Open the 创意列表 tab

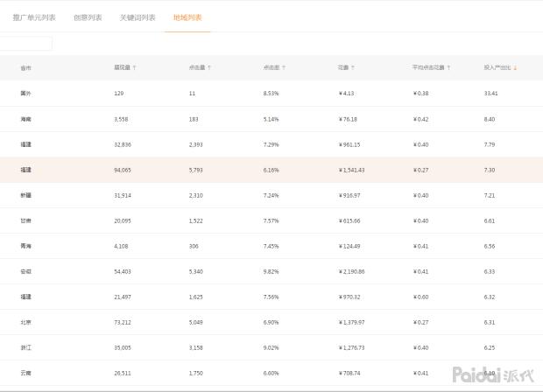point(88,17)
